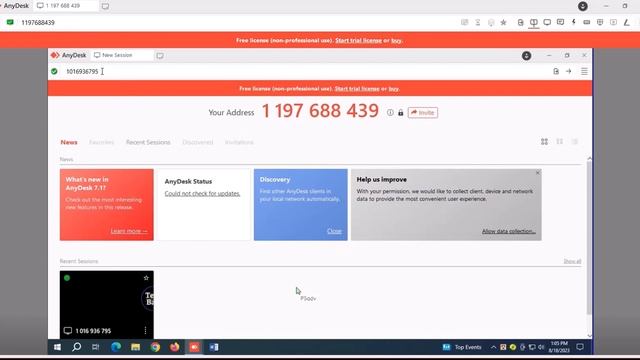Open the display settings monitor icon in outer toolbar
This screenshot has height=360, width=640.
pos(547,22)
